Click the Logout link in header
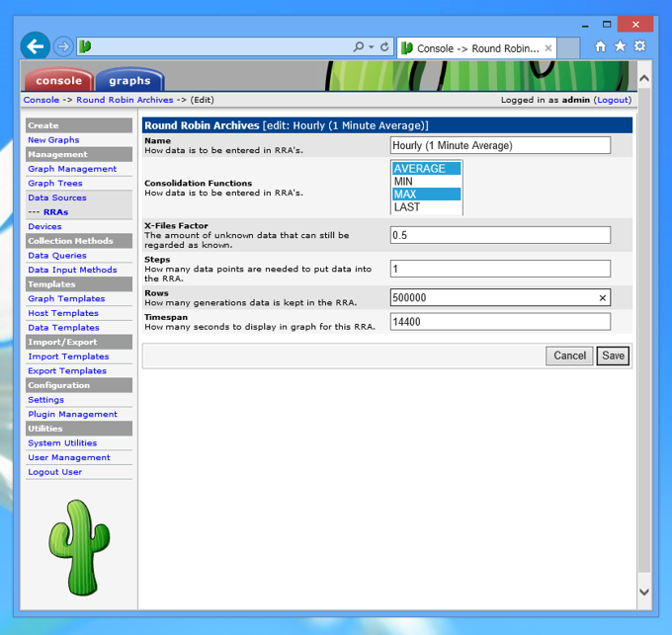Image resolution: width=672 pixels, height=635 pixels. point(613,100)
